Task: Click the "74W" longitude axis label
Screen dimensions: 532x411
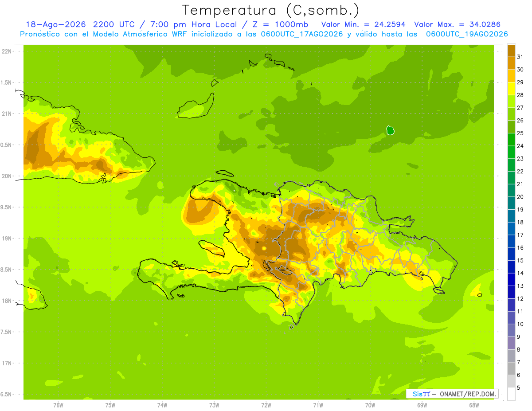Action: [x=162, y=405]
